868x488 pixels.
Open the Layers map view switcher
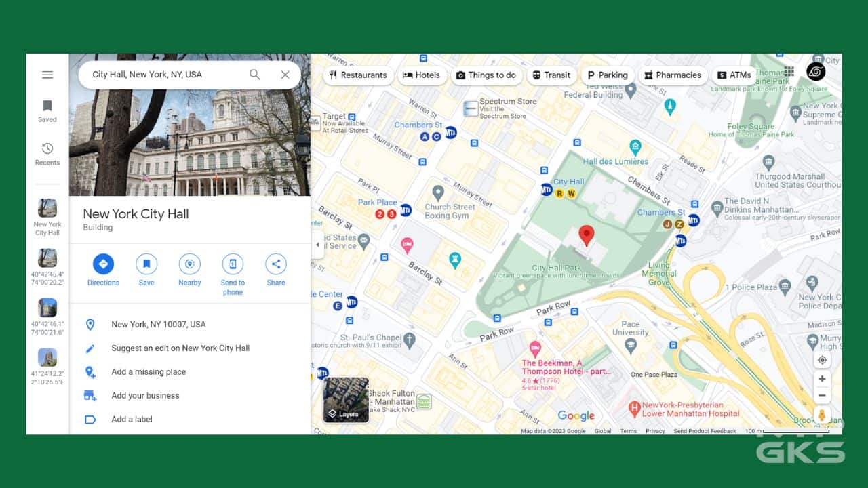346,400
